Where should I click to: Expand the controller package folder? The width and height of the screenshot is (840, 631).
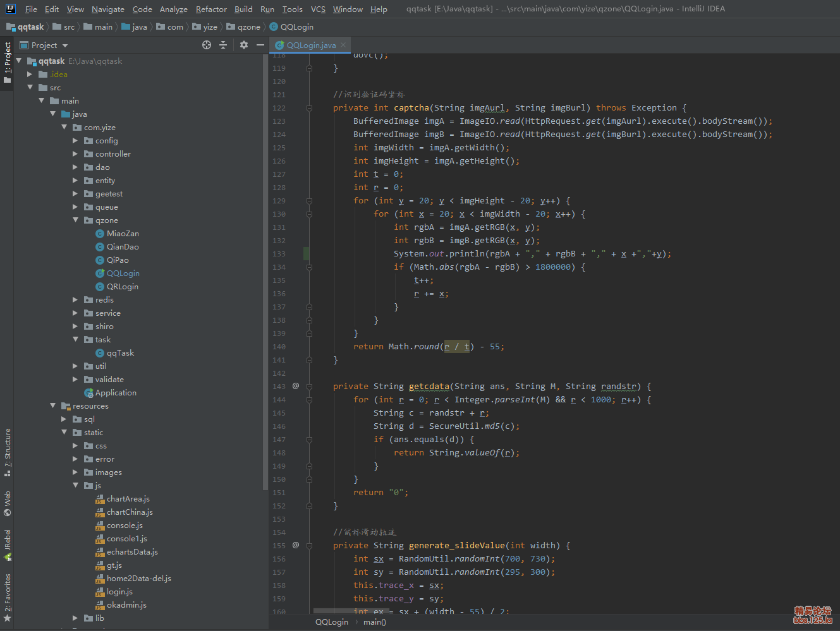[75, 154]
